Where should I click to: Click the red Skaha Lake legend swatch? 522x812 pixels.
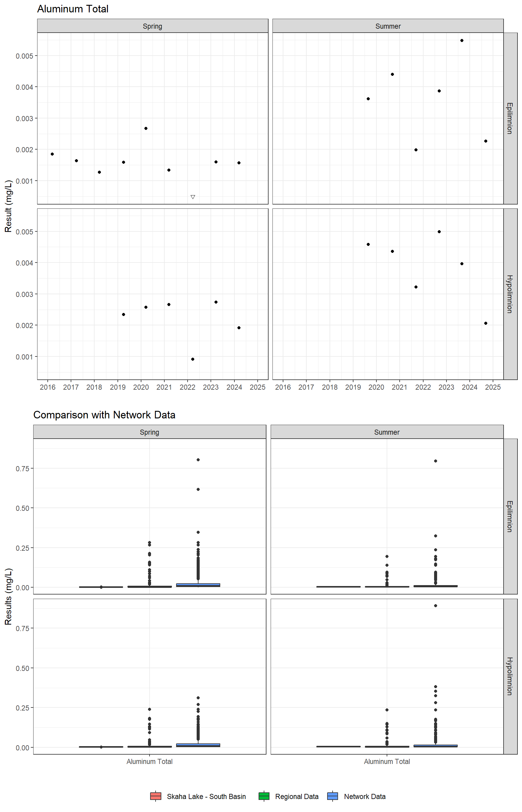(156, 796)
